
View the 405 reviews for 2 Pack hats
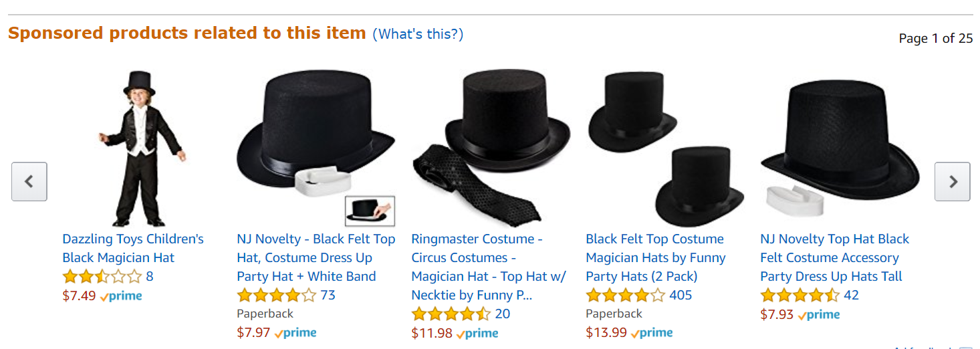tap(681, 295)
